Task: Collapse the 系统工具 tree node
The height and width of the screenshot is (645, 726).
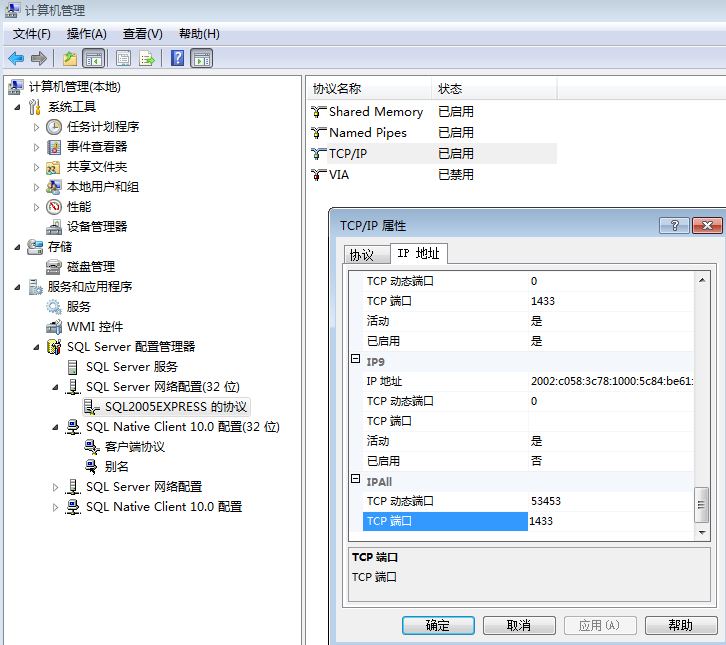Action: pos(18,107)
